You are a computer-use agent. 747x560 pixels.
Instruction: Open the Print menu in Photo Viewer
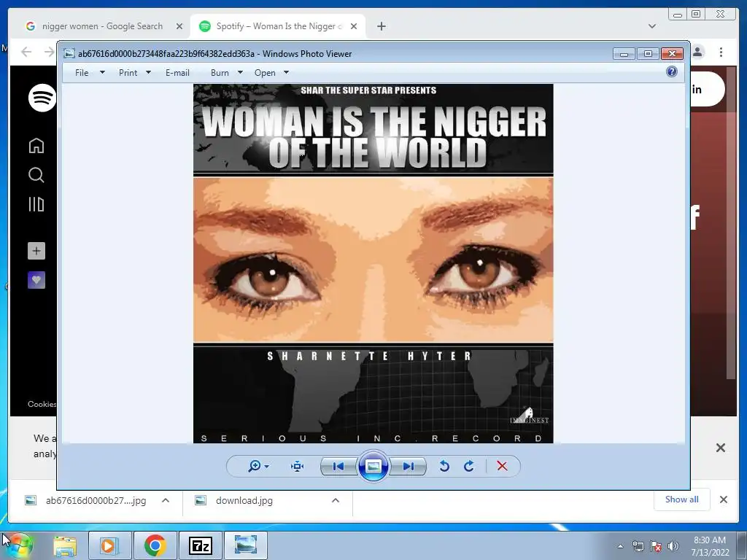(128, 73)
